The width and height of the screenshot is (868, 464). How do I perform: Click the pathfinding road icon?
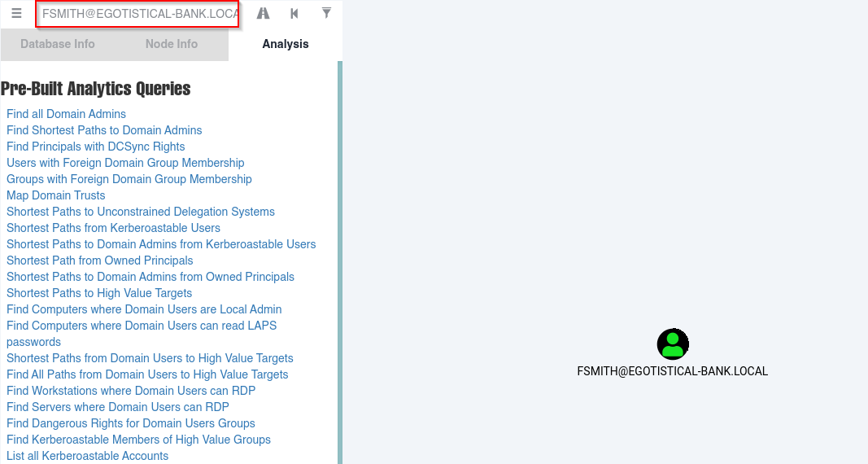coord(263,13)
